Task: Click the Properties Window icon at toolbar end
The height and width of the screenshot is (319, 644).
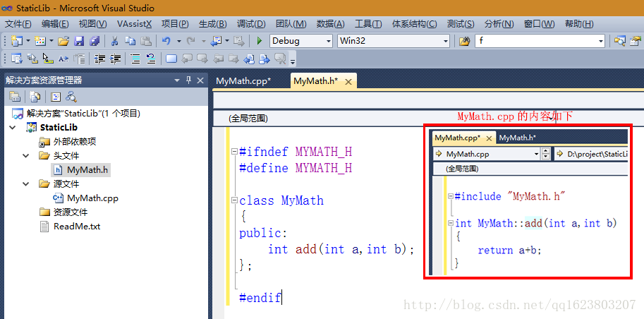Action: [636, 41]
